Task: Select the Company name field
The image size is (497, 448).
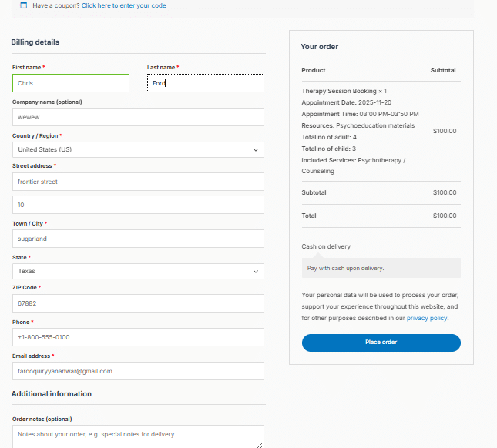Action: pyautogui.click(x=138, y=117)
